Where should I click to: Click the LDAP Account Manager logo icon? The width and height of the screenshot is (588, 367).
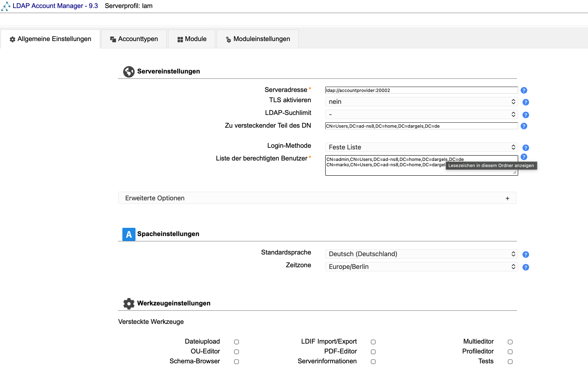pos(6,6)
